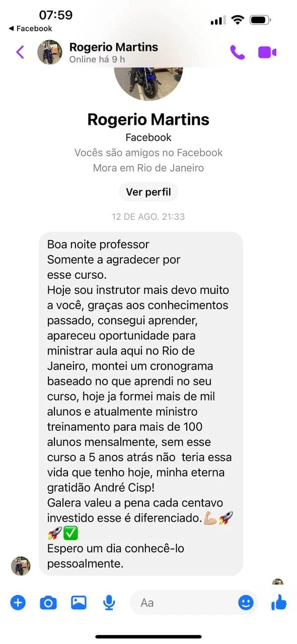The image size is (297, 644).
Task: Open more actions with the plus icon
Action: (18, 602)
